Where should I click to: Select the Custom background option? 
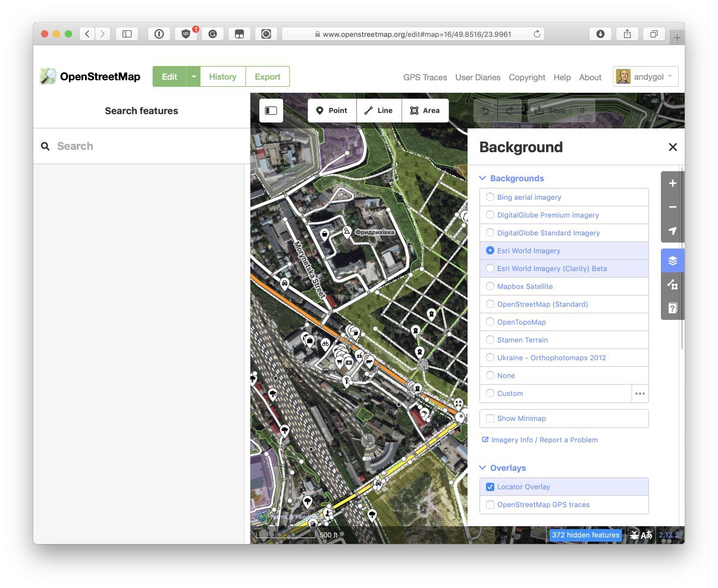click(x=556, y=394)
